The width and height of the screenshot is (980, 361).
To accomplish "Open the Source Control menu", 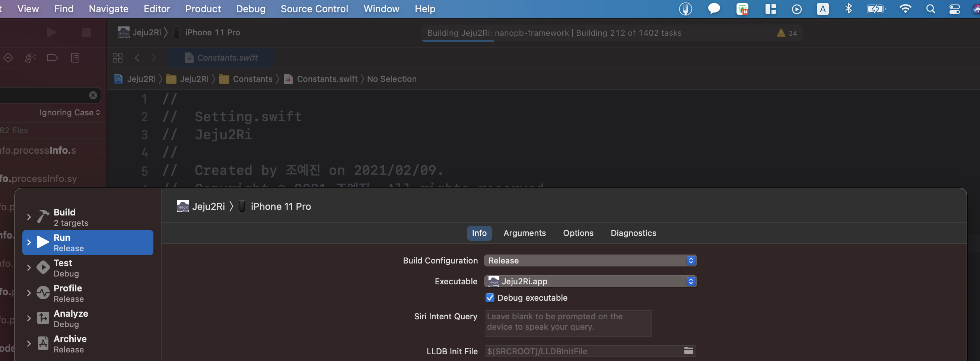I will (x=314, y=9).
